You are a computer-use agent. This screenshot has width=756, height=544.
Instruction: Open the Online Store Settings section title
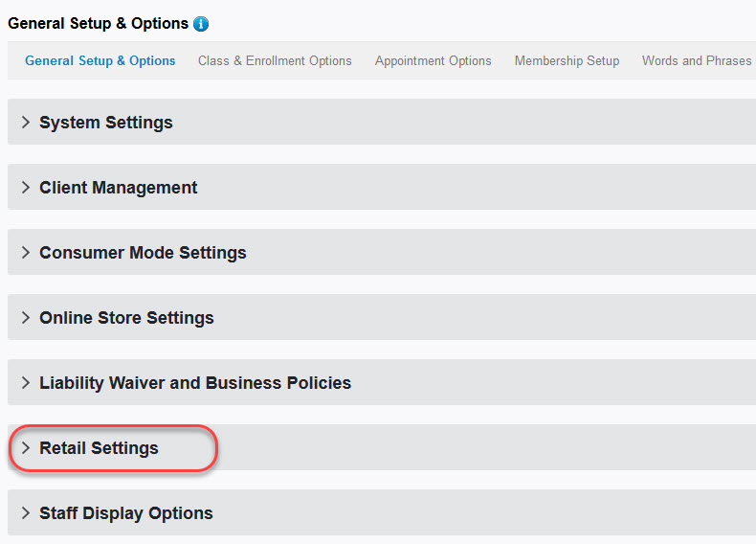(126, 318)
